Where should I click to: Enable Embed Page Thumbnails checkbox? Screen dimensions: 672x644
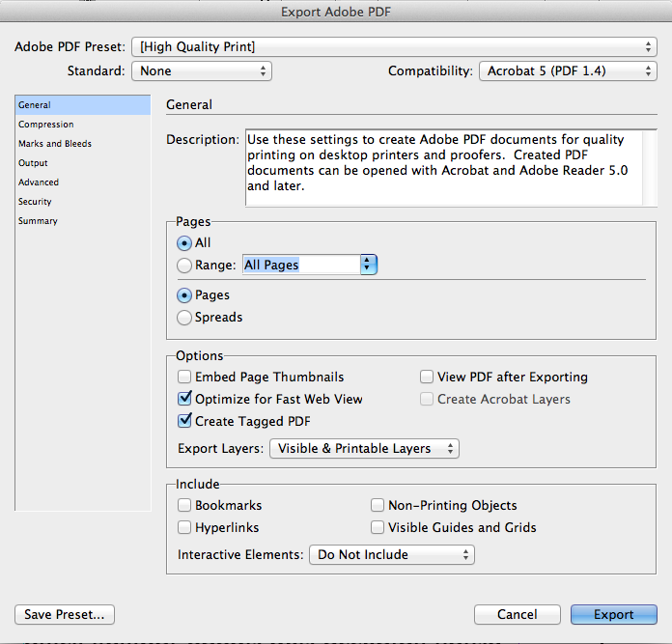[x=184, y=377]
